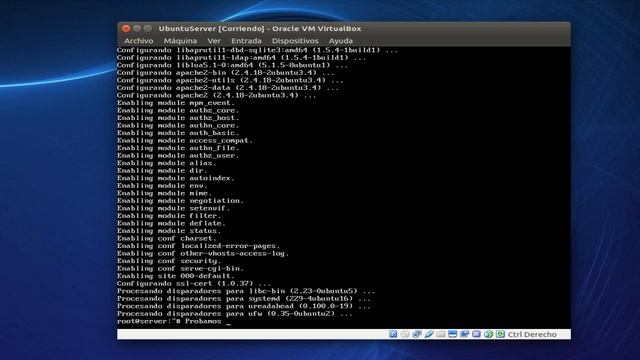Open the Entrada menu
640x360 pixels.
[x=246, y=41]
